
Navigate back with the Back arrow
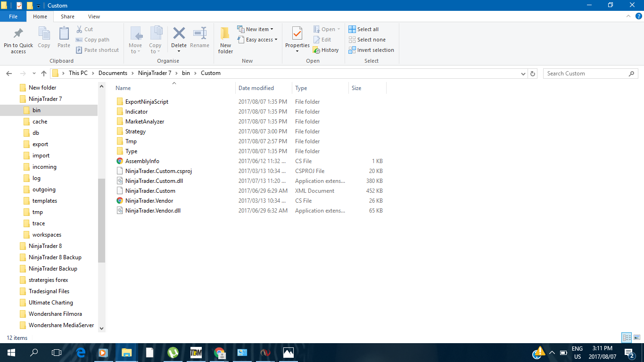coord(8,74)
